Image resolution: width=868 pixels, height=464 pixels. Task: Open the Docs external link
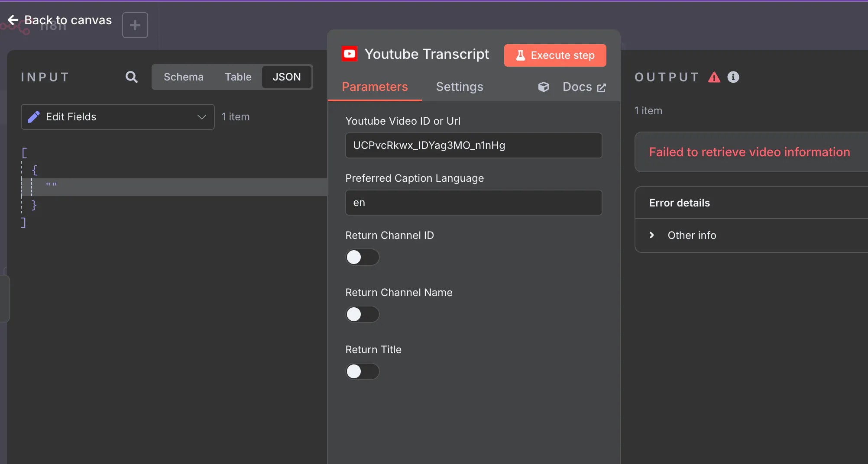[584, 87]
